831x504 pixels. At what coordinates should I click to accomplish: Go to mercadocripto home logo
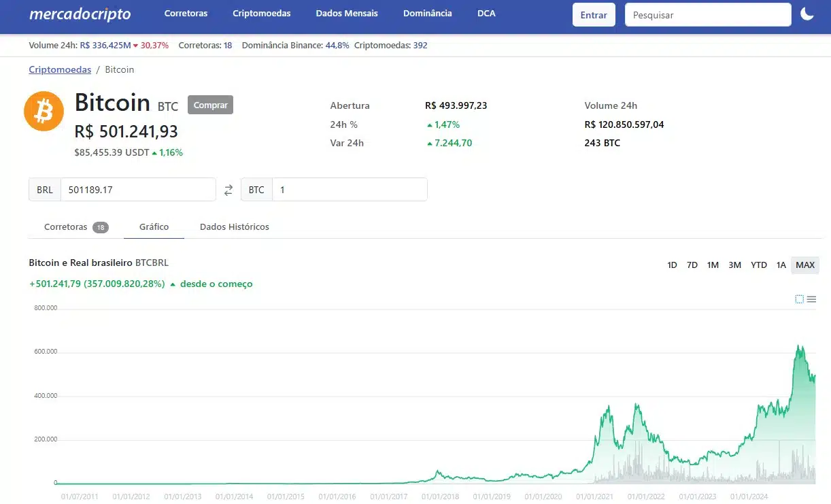click(80, 14)
